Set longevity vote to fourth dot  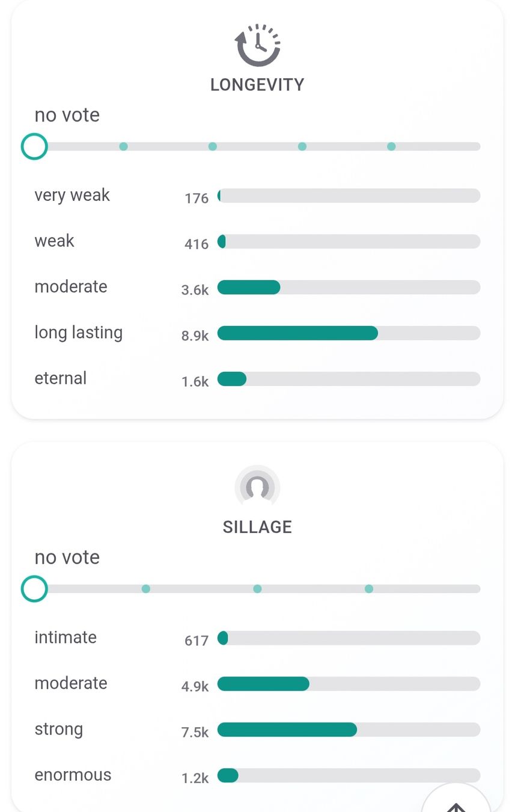(x=302, y=146)
